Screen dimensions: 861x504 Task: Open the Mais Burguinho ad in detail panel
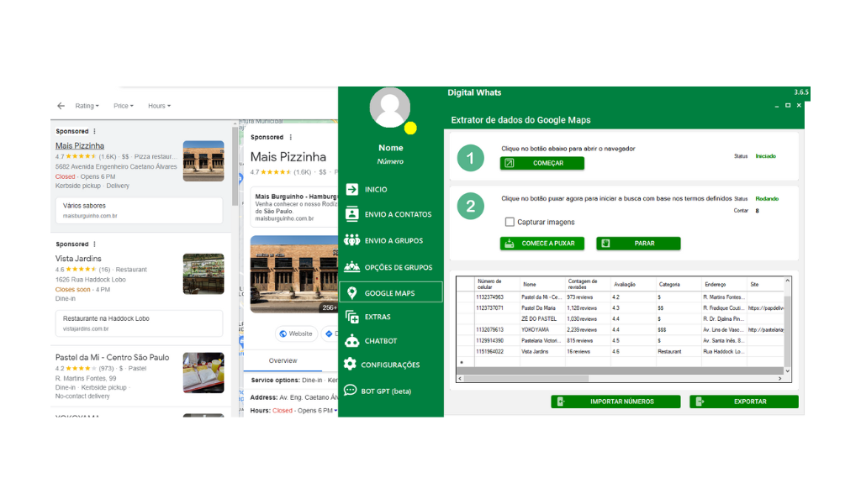pos(295,207)
